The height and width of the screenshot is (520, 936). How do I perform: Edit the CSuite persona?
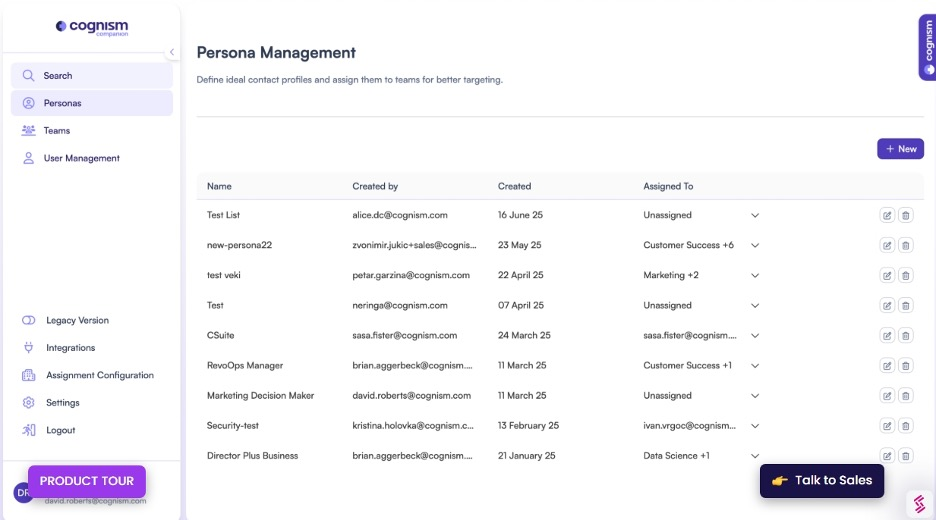click(x=887, y=336)
